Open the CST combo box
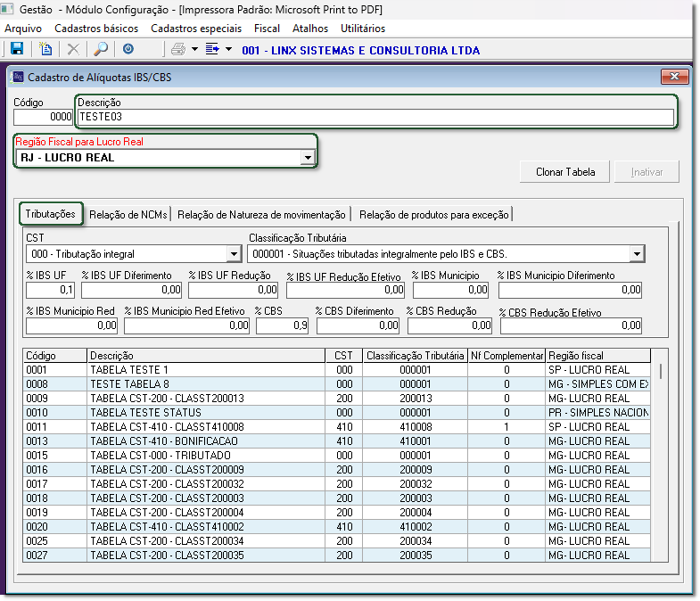700x601 pixels. pyautogui.click(x=234, y=254)
